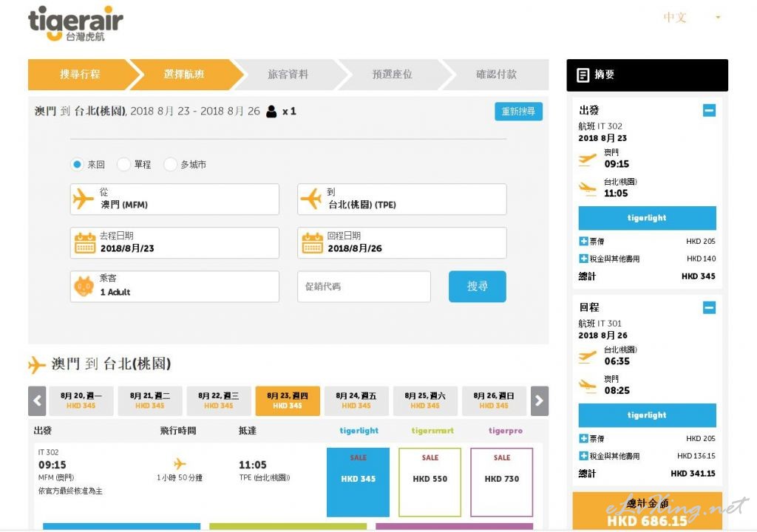
Task: Open the 回程日期 calendar icon
Action: click(313, 243)
